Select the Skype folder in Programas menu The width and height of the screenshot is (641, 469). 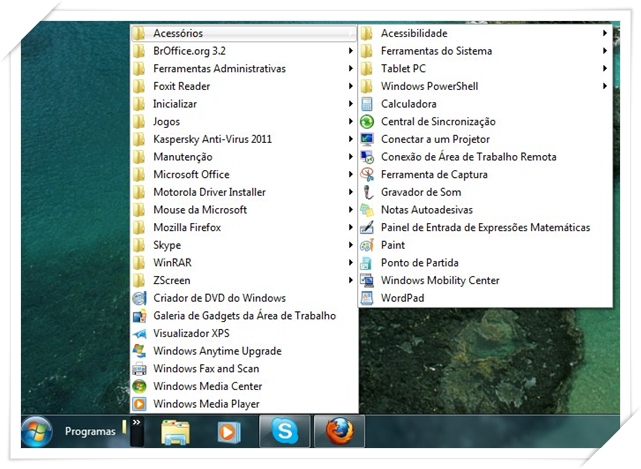click(244, 245)
